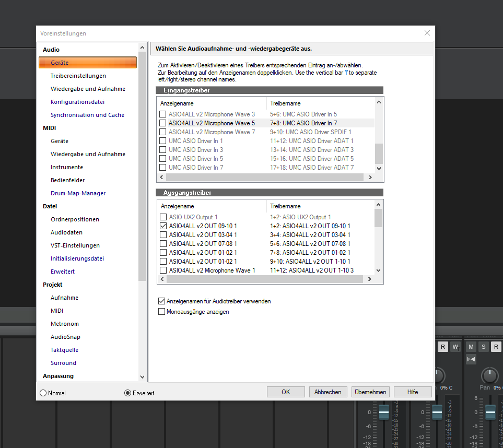The width and height of the screenshot is (503, 448).
Task: Click the Anzeigename column header in Eingangstreiber
Action: [x=212, y=103]
